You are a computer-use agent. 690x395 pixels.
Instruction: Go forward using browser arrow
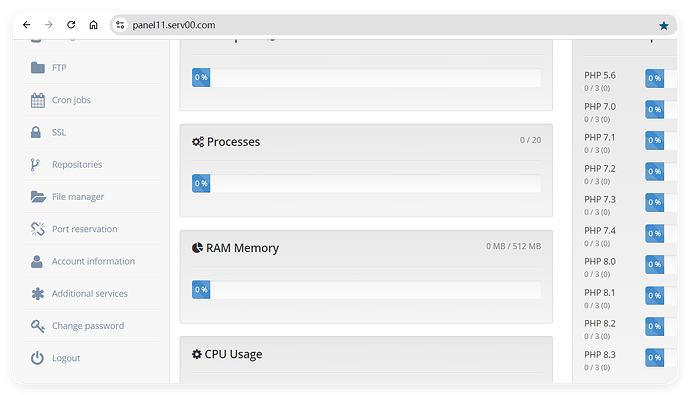[48, 25]
